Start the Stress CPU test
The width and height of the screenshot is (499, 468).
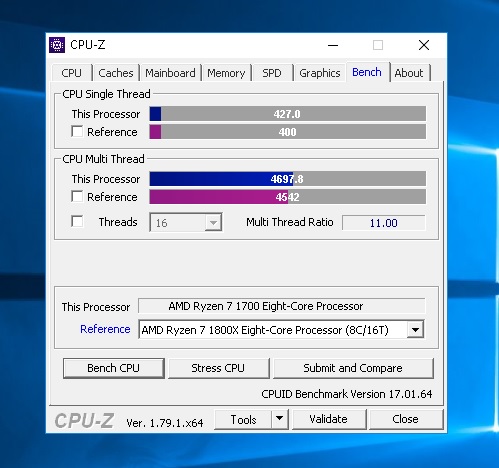pos(218,368)
